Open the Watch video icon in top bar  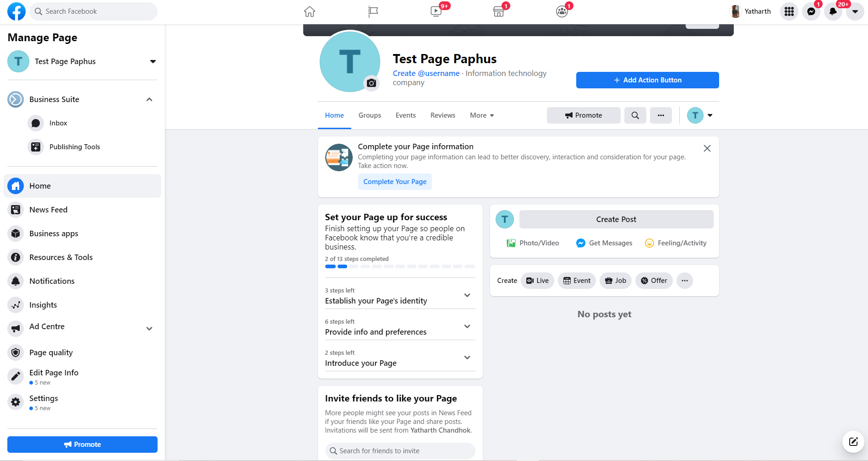(x=436, y=11)
